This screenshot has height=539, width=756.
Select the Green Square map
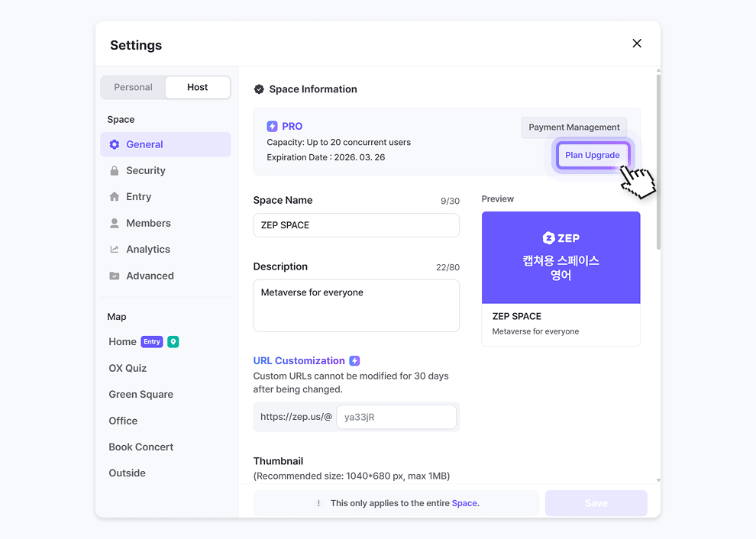pyautogui.click(x=141, y=395)
